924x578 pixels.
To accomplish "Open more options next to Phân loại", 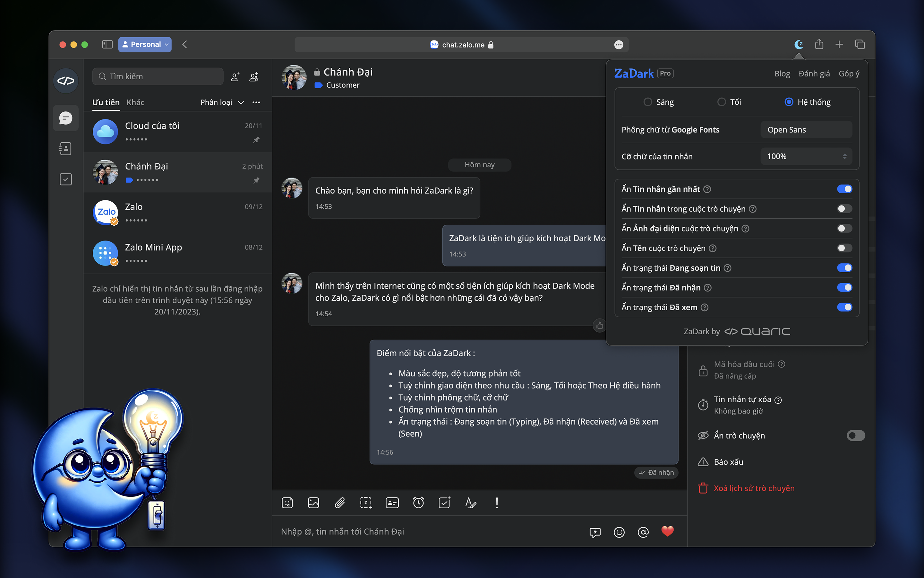I will [256, 102].
